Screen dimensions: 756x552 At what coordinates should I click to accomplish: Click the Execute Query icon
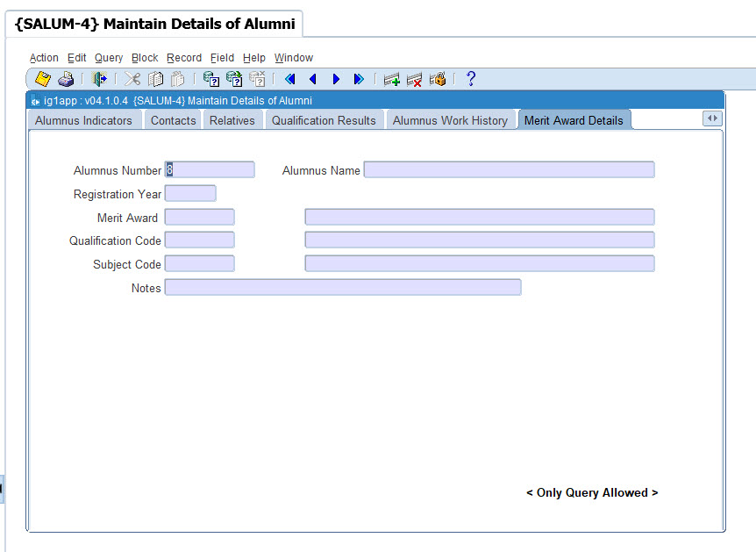[234, 80]
